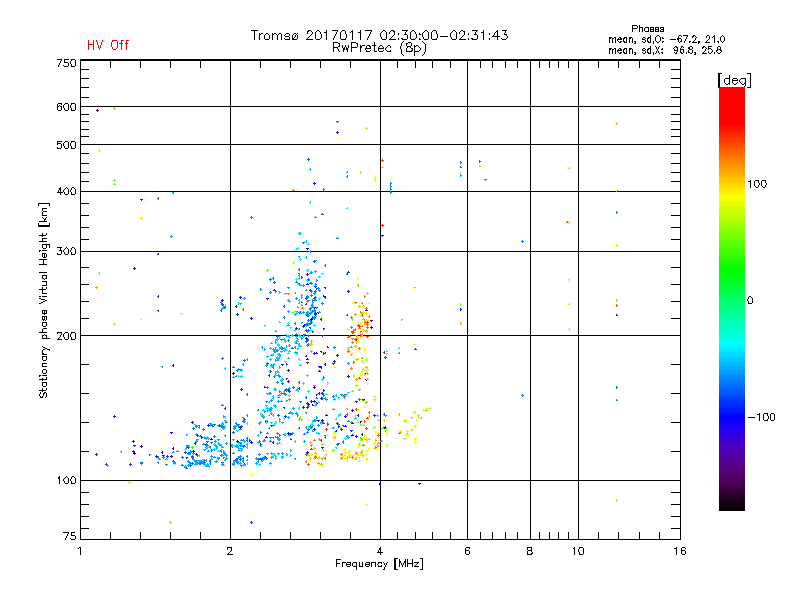Click the 'Frequency [MHz]' axis label
This screenshot has height=600, width=800.
[x=379, y=564]
